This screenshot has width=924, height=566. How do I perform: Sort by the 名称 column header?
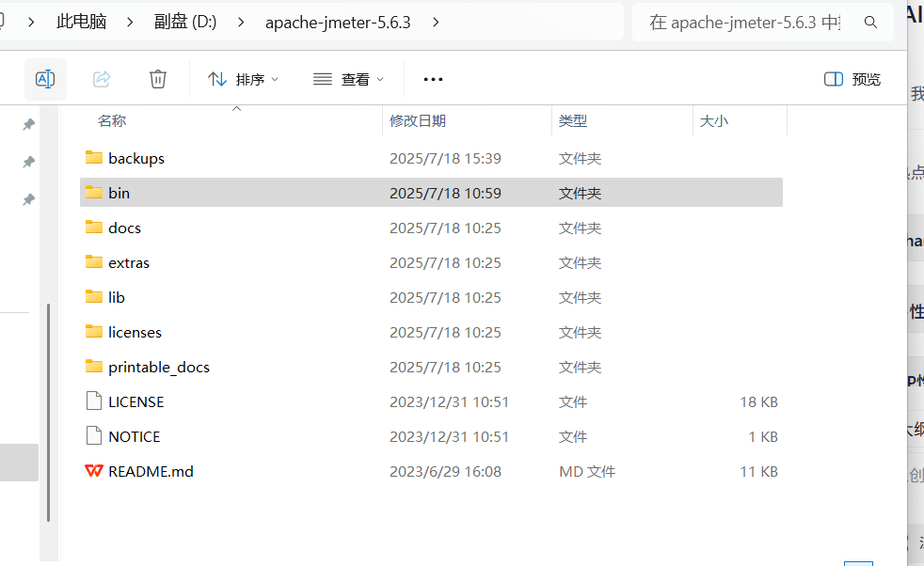112,120
